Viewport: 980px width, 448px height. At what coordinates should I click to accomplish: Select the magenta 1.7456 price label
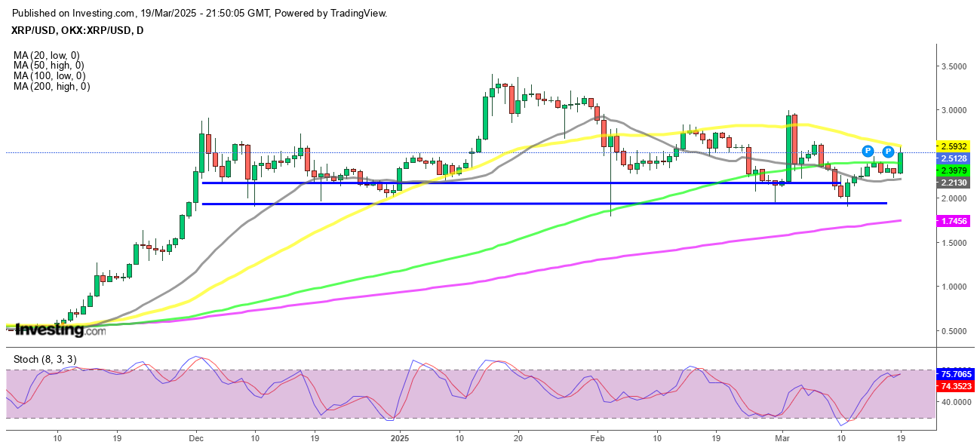953,220
